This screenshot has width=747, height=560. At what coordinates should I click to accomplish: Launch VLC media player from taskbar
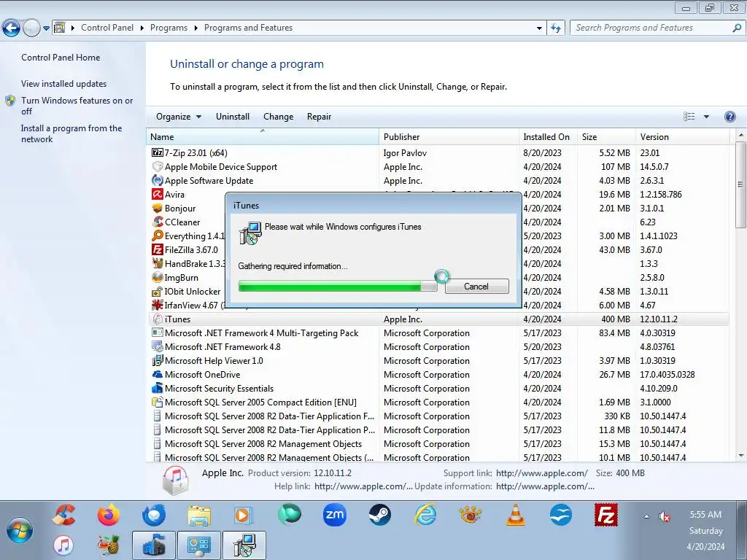(516, 515)
